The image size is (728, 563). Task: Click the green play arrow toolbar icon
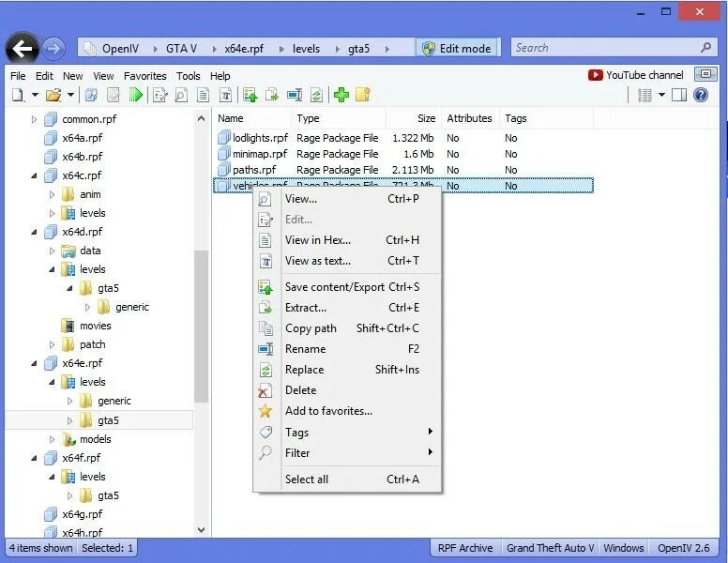click(136, 95)
